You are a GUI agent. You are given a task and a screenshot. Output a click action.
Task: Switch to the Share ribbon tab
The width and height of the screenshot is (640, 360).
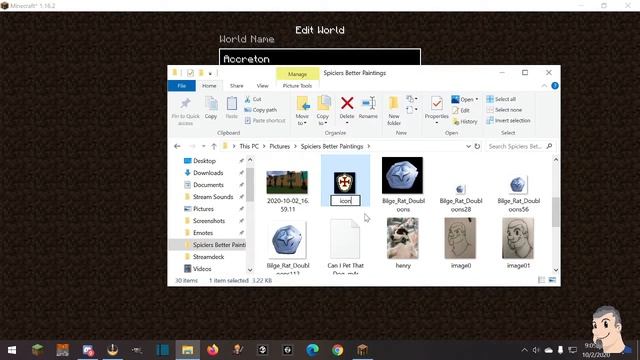(236, 86)
